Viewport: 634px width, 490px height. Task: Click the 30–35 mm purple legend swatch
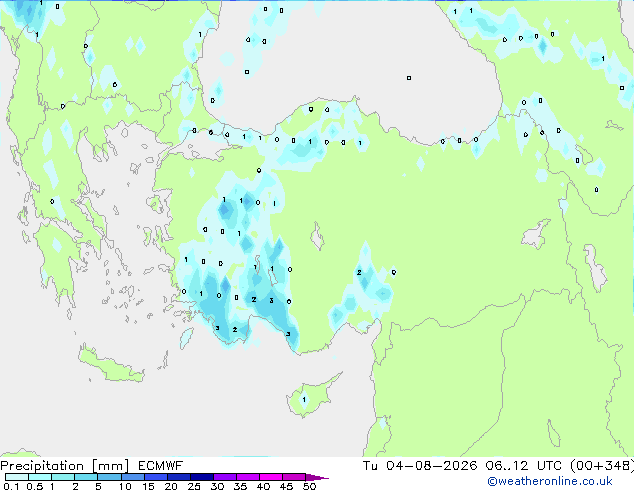(224, 477)
